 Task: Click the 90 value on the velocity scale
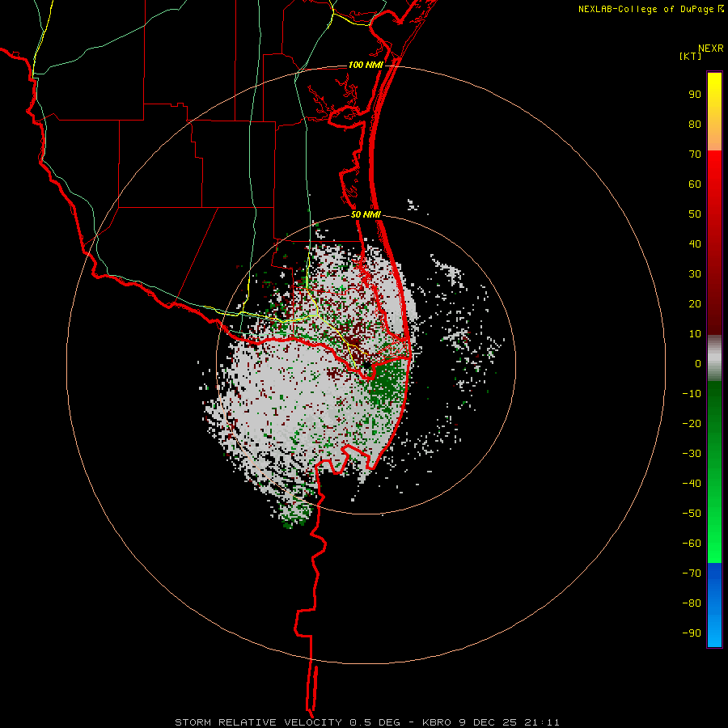click(695, 95)
